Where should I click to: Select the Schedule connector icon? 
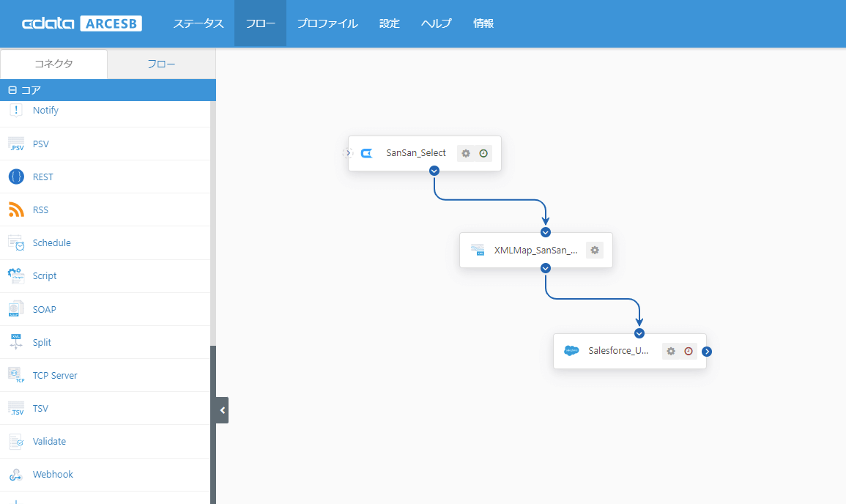click(16, 242)
